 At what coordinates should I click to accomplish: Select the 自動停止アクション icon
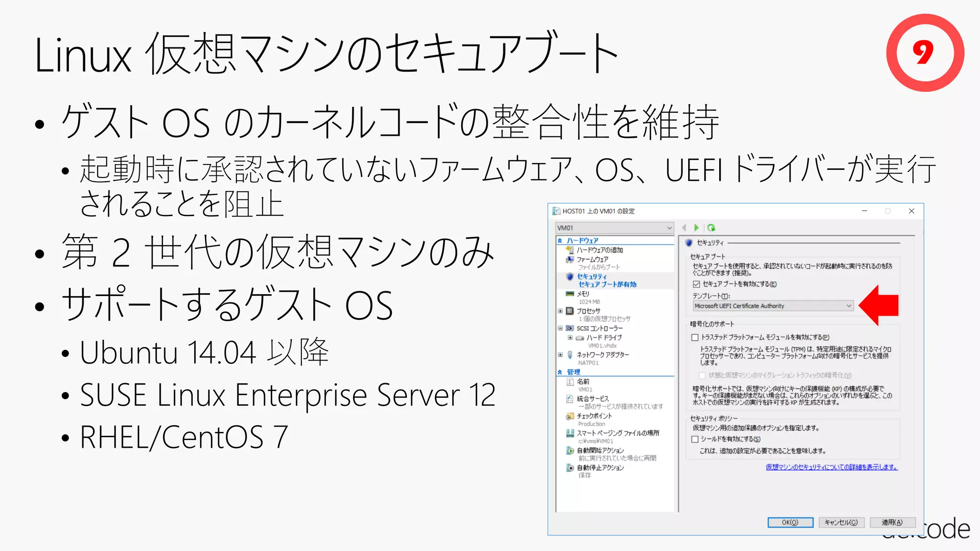[570, 468]
